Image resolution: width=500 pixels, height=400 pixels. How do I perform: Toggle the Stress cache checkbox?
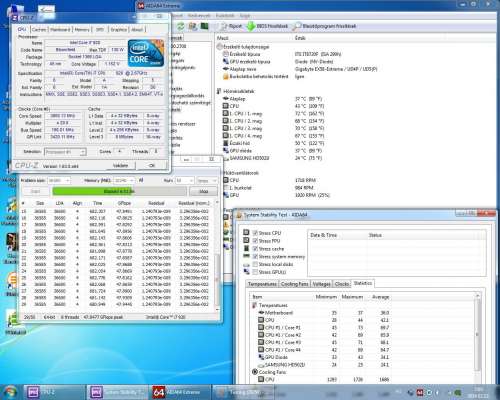(x=255, y=249)
